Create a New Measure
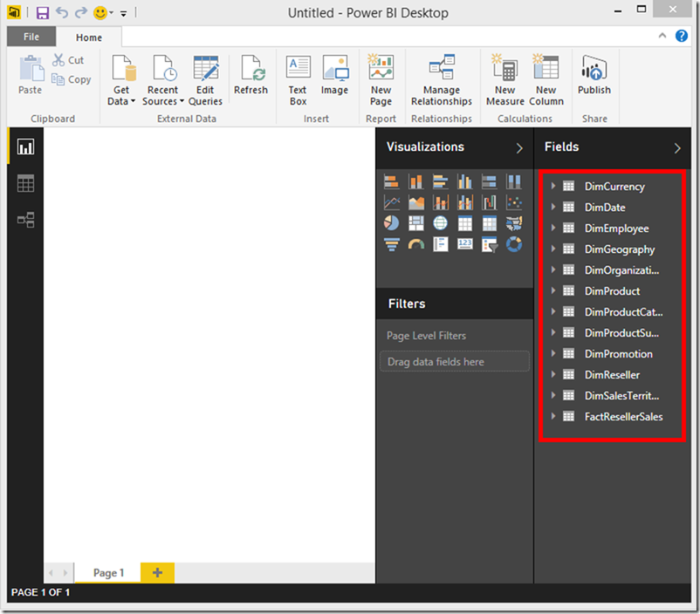Viewport: 700px width, 614px height. point(504,80)
